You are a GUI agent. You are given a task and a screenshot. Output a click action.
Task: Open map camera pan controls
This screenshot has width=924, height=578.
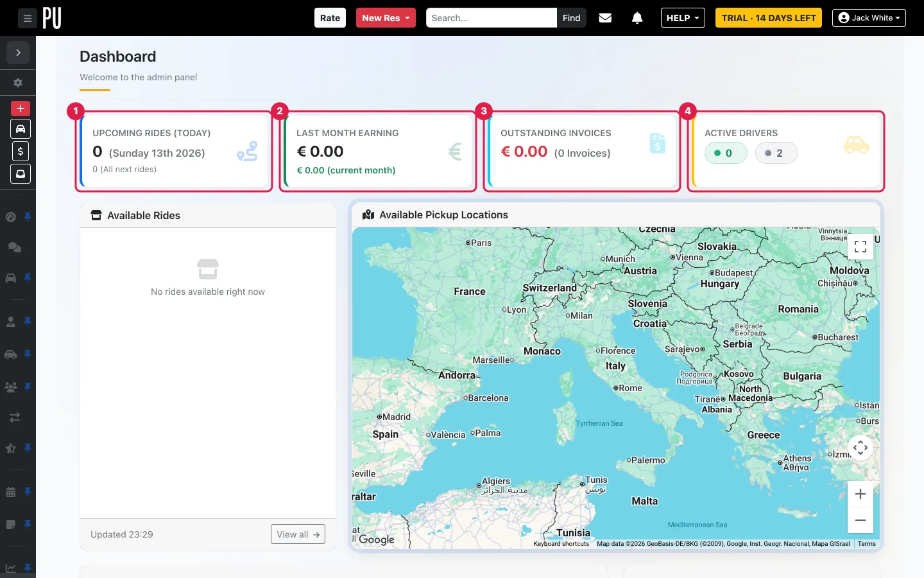coord(860,448)
